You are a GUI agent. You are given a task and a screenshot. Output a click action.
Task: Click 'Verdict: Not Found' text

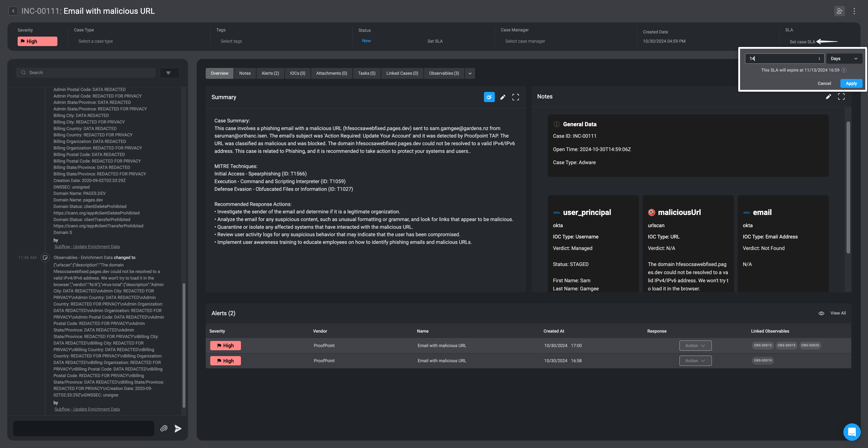pyautogui.click(x=764, y=248)
